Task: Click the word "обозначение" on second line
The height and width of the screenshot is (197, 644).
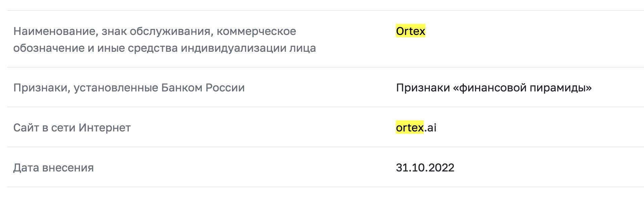Action: [49, 48]
